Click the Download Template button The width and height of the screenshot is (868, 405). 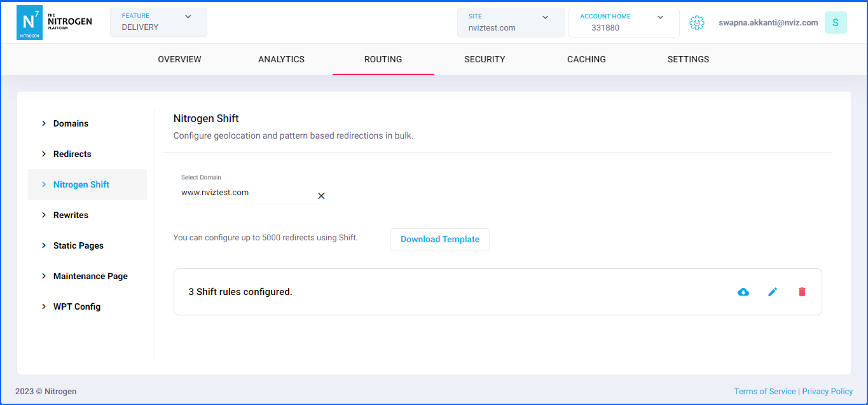439,240
